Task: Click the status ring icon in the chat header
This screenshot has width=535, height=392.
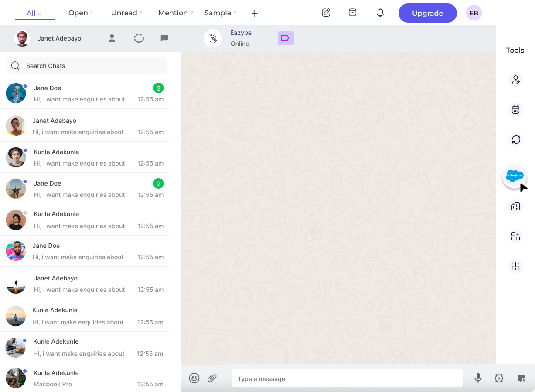Action: 139,38
